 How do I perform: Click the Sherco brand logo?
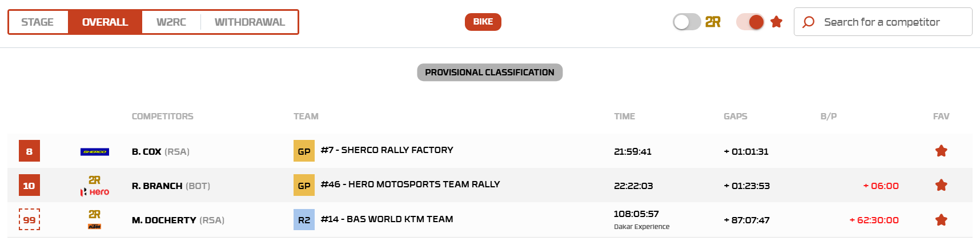coord(95,152)
